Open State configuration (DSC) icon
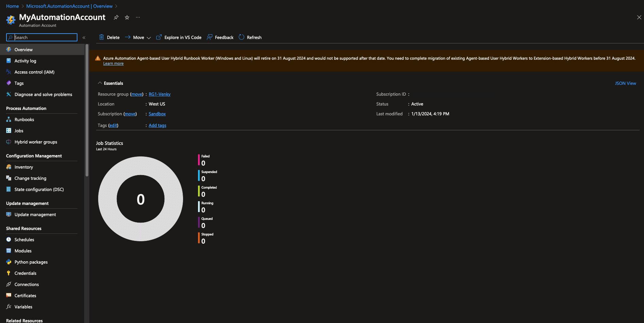Screen dimensions: 644x323 9,189
